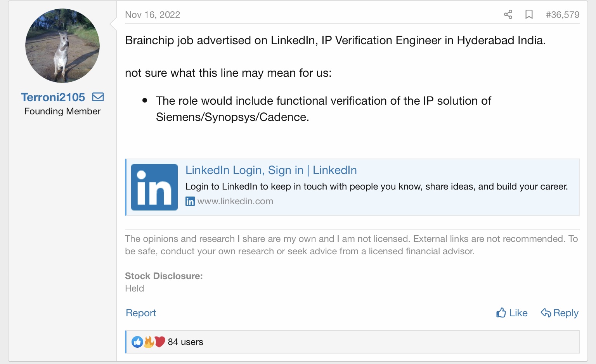Like this post
Screen dimensions: 596x364
click(x=512, y=313)
